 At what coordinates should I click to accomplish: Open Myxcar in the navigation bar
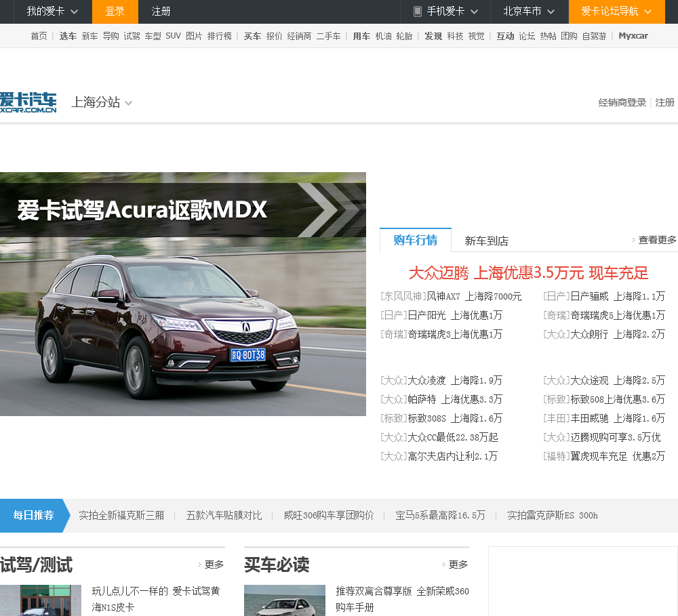point(633,36)
